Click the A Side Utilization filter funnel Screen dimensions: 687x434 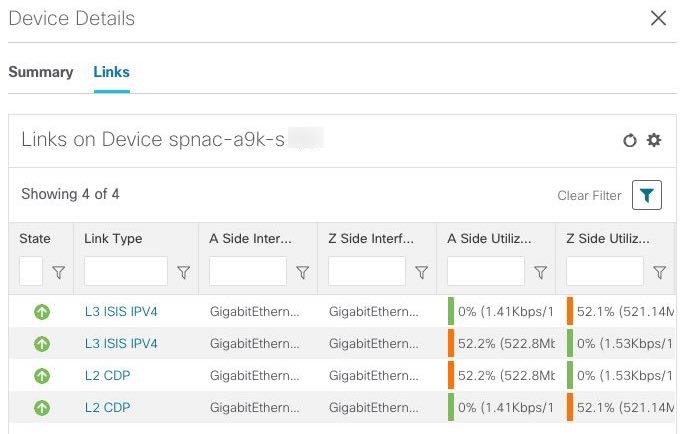(540, 272)
